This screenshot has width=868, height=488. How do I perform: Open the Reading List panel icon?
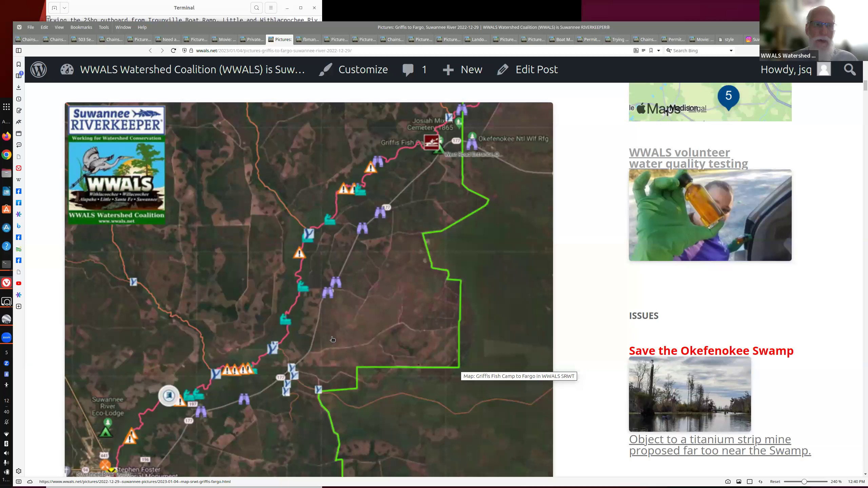tap(19, 76)
